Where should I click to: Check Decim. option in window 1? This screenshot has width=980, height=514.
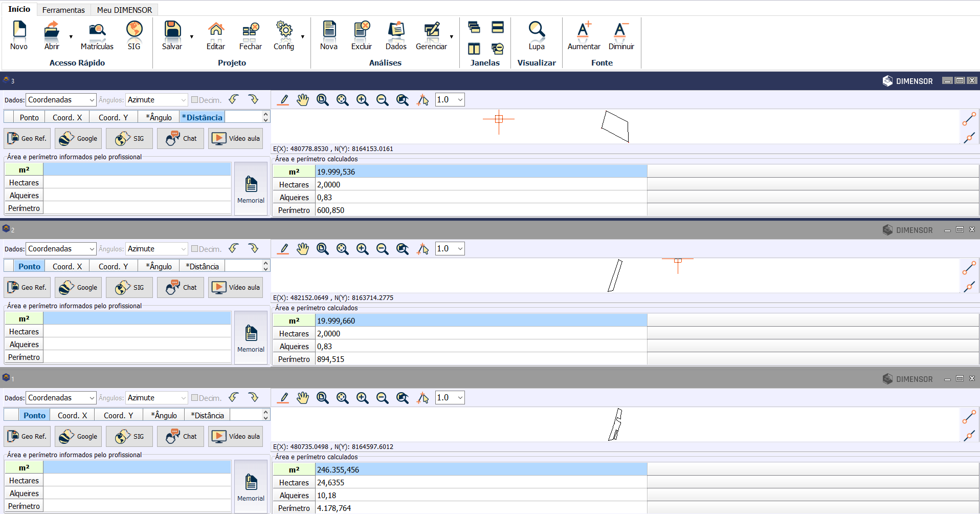(x=195, y=398)
